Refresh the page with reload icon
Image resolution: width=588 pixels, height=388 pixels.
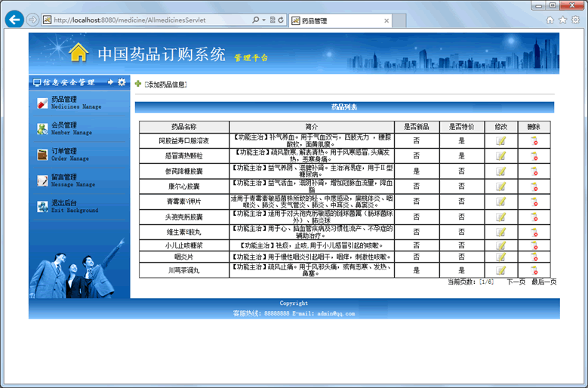tap(281, 20)
